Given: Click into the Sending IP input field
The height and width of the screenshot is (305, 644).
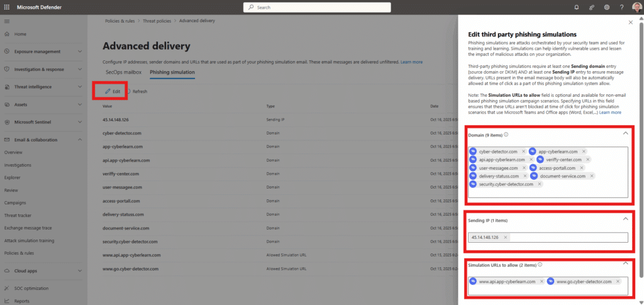Looking at the screenshot, I should click(548, 237).
